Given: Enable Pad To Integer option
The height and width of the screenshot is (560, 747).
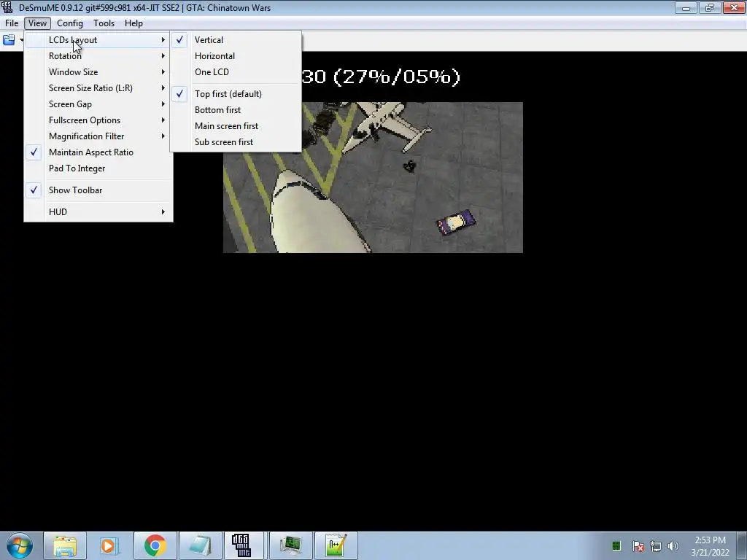Looking at the screenshot, I should (98, 168).
